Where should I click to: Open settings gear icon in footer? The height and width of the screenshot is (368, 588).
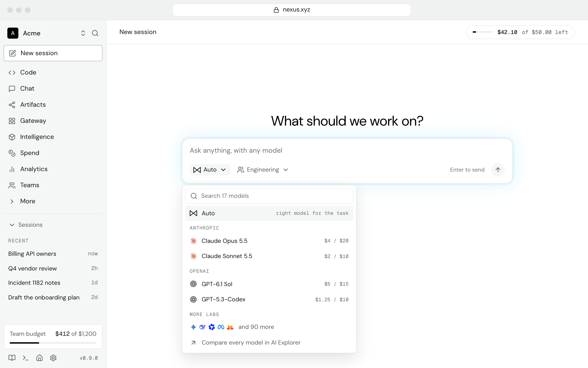pyautogui.click(x=53, y=358)
